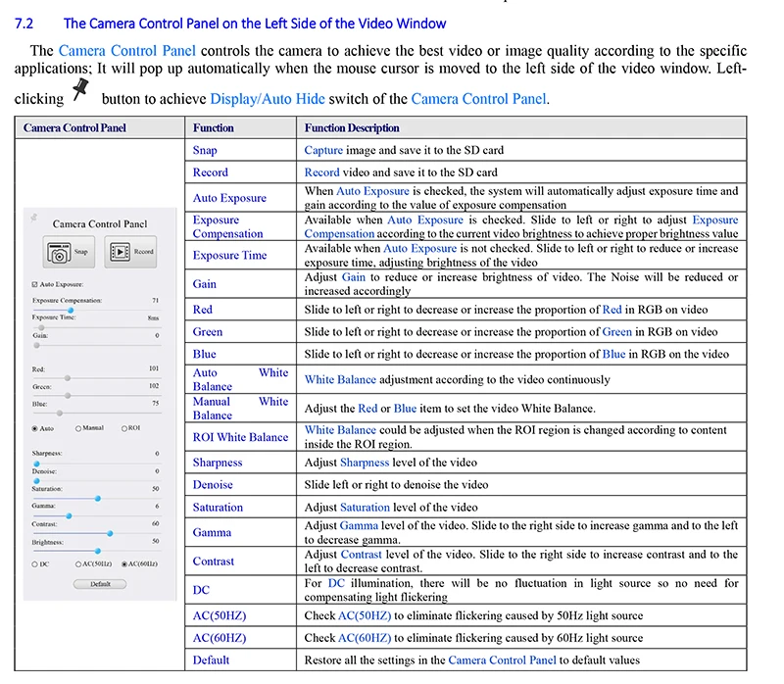Click the Snap camera button
Screen dimensions: 784x684
[x=69, y=253]
